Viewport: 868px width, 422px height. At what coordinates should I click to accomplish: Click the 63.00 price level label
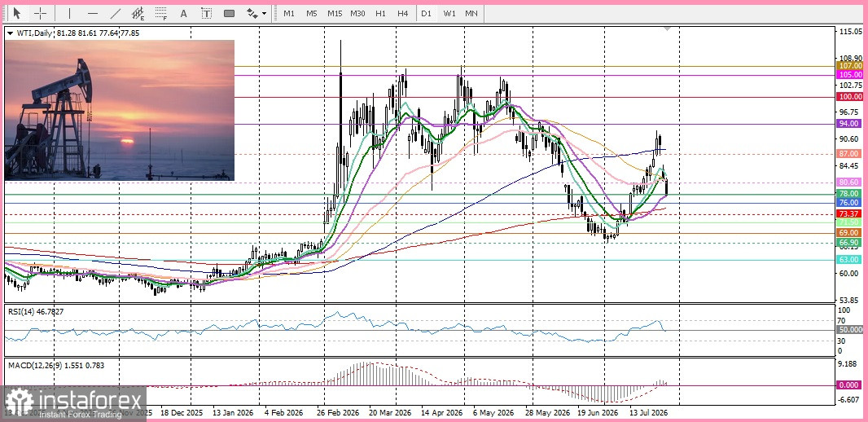coord(850,260)
